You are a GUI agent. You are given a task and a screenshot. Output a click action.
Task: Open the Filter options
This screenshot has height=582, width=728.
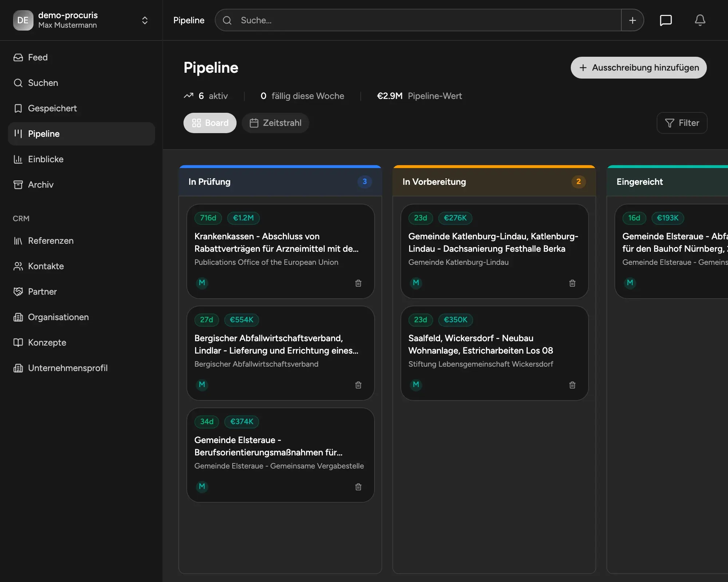pos(682,123)
